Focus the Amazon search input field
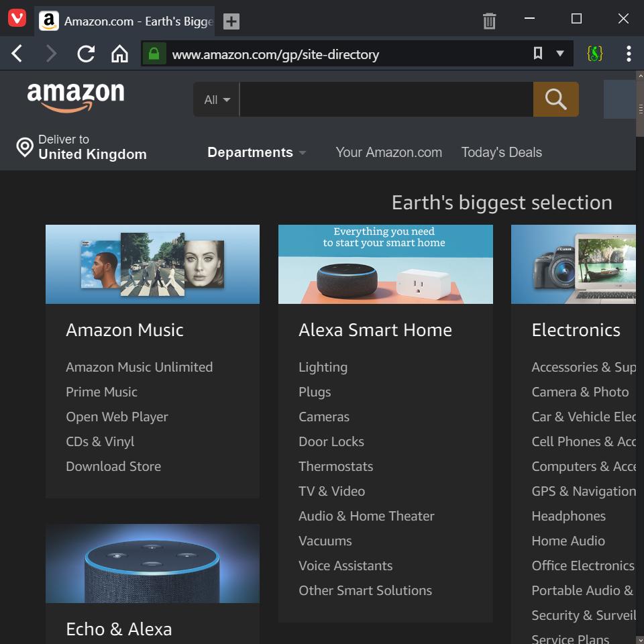Screen dimensions: 644x644 pos(386,99)
